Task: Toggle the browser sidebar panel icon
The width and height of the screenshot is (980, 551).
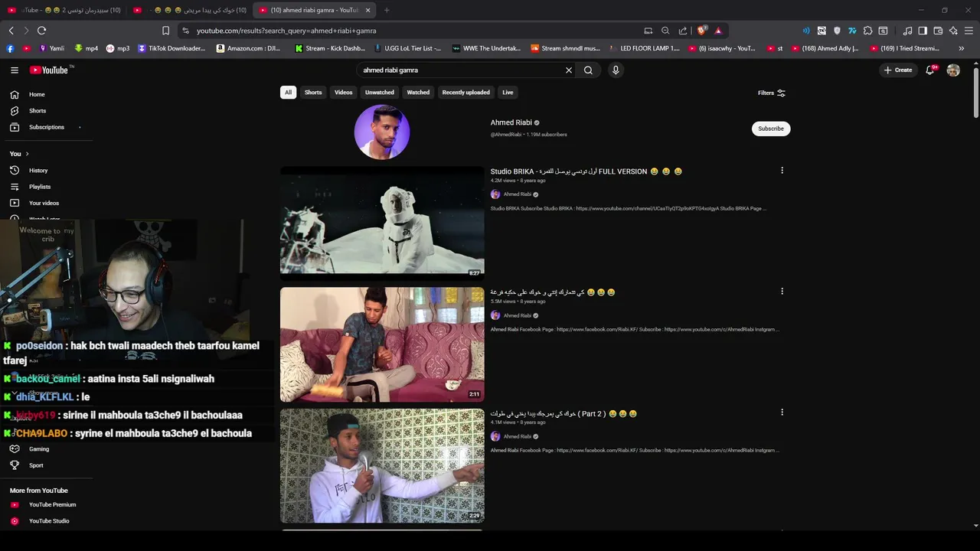Action: coord(923,31)
